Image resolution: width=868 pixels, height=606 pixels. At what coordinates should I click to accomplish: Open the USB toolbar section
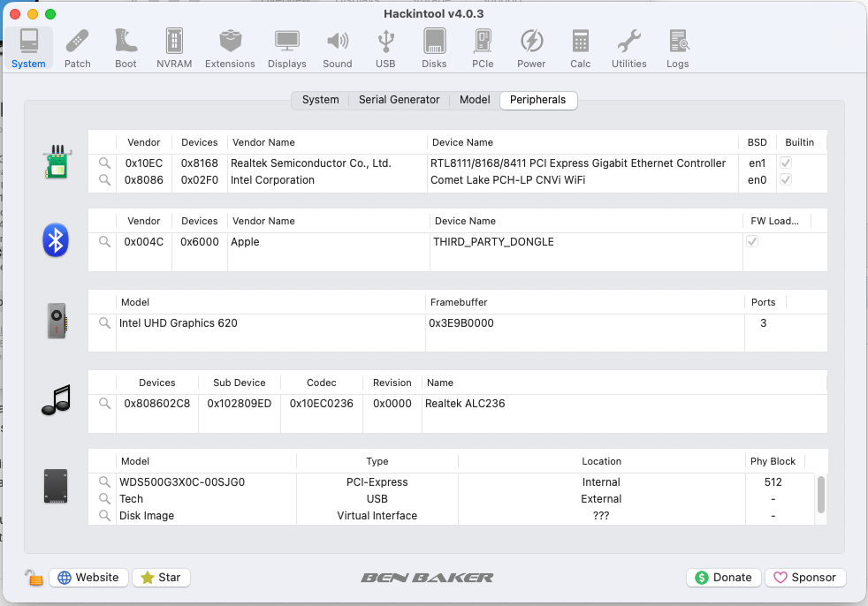[385, 49]
